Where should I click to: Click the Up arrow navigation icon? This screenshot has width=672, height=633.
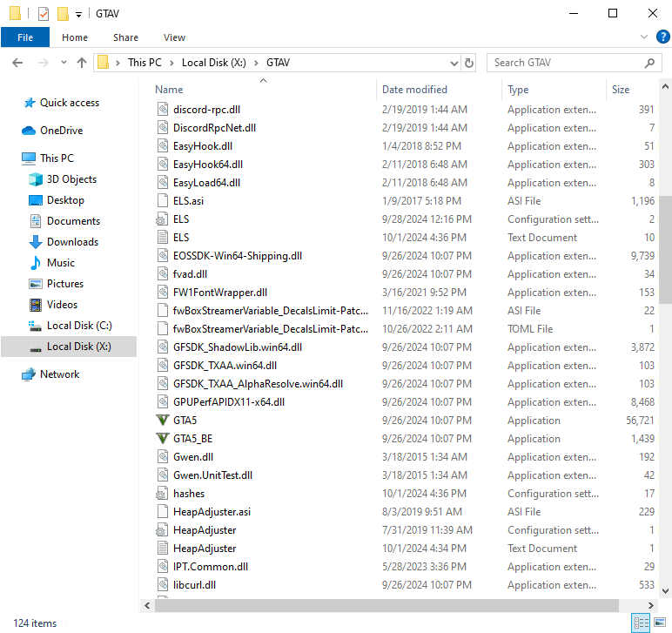point(82,63)
